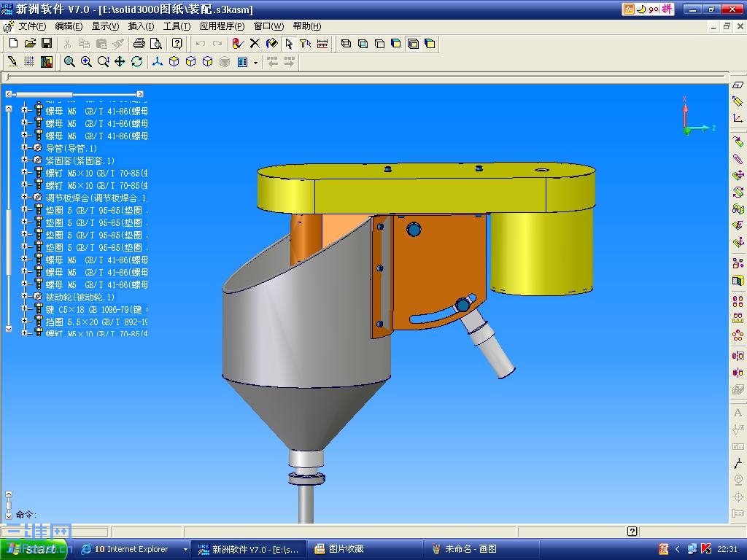Image resolution: width=747 pixels, height=560 pixels.
Task: Expand the 挡圈 5.5×20 GB/T 892 node
Action: click(24, 322)
